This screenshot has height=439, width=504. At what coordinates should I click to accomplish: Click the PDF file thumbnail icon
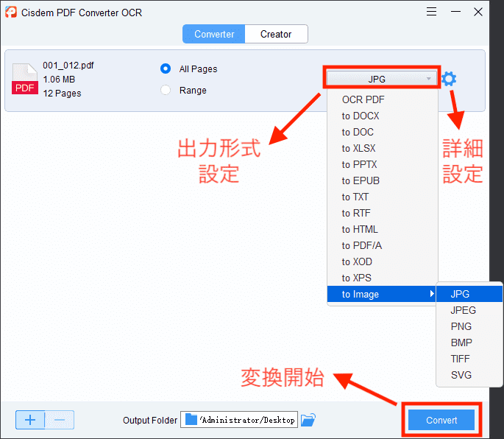[25, 79]
